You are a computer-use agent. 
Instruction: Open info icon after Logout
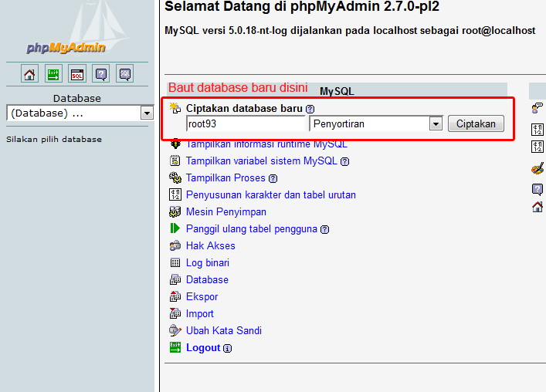[x=227, y=349]
